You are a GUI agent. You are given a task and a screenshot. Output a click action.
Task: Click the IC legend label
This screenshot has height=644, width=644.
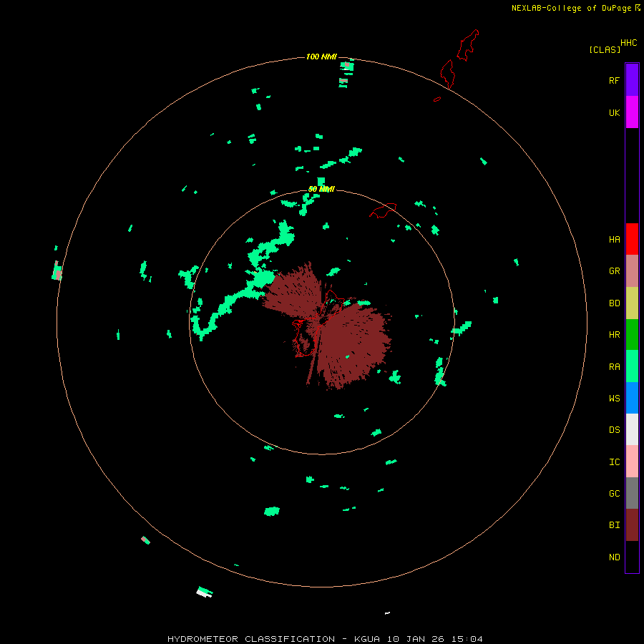click(614, 462)
